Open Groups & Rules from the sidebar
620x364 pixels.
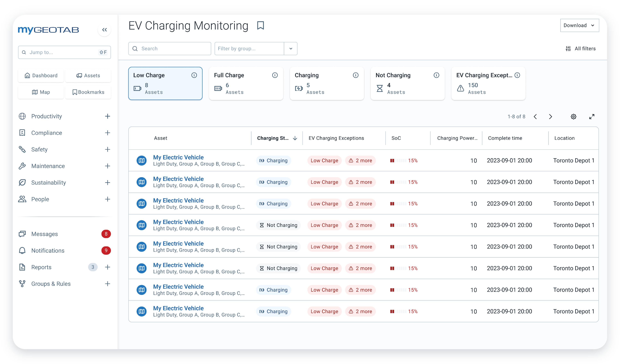click(51, 284)
